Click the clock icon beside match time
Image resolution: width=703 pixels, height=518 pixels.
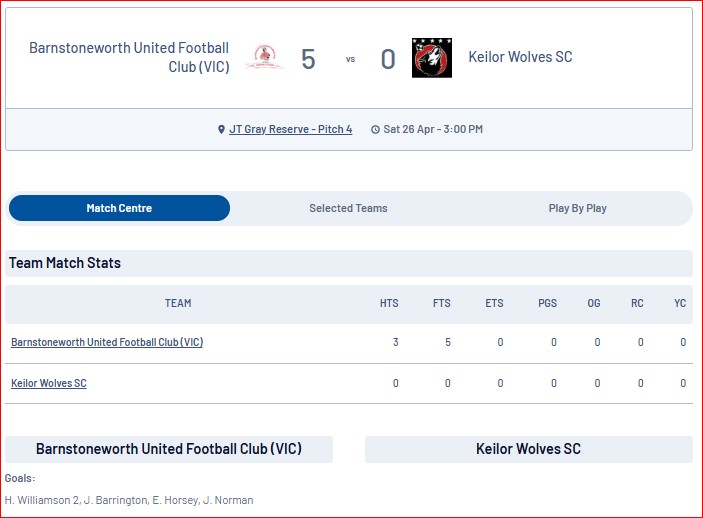coord(375,130)
